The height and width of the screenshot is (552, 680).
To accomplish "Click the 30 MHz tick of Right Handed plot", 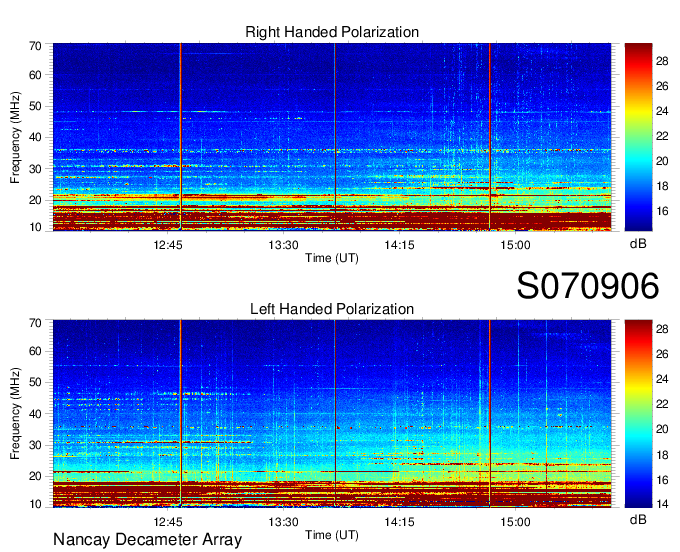I will [35, 169].
